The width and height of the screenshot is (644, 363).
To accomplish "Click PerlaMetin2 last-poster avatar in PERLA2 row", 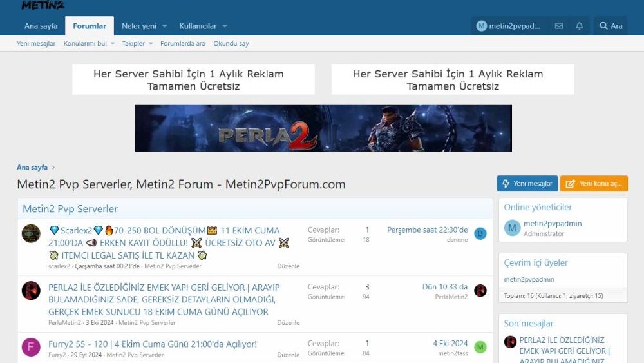I will tap(480, 291).
